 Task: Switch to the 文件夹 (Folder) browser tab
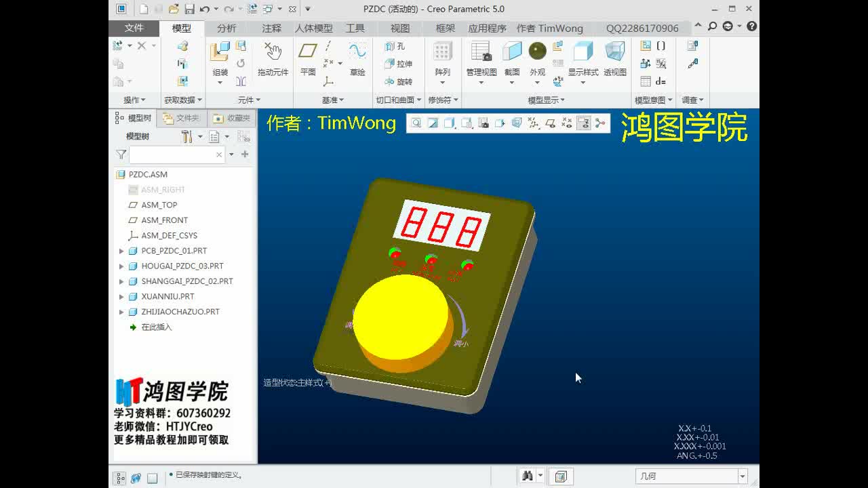(x=182, y=119)
